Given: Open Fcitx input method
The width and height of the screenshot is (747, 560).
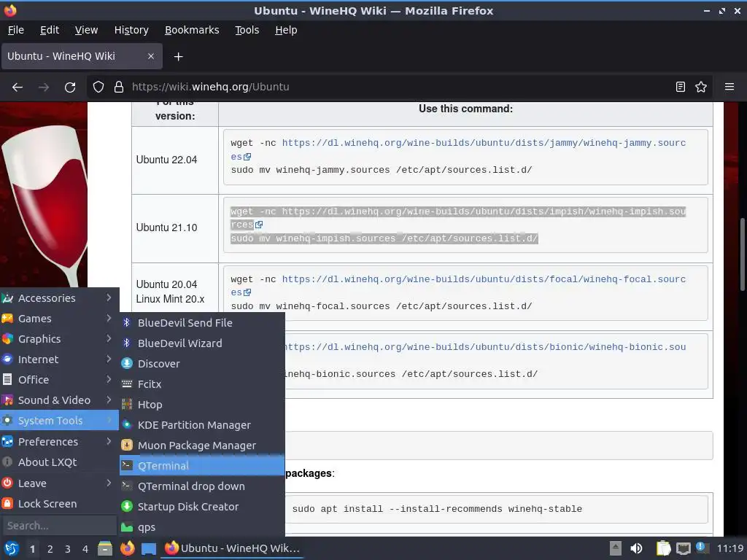Looking at the screenshot, I should (x=202, y=384).
